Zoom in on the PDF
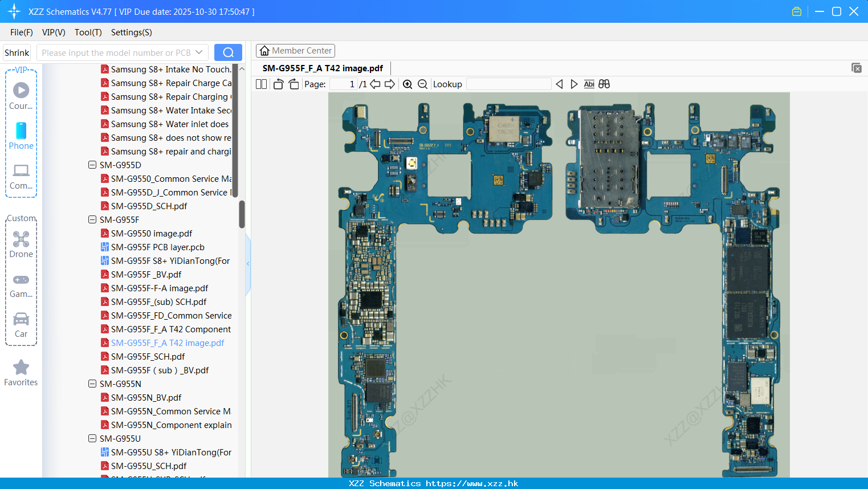The width and height of the screenshot is (868, 489). coord(407,84)
